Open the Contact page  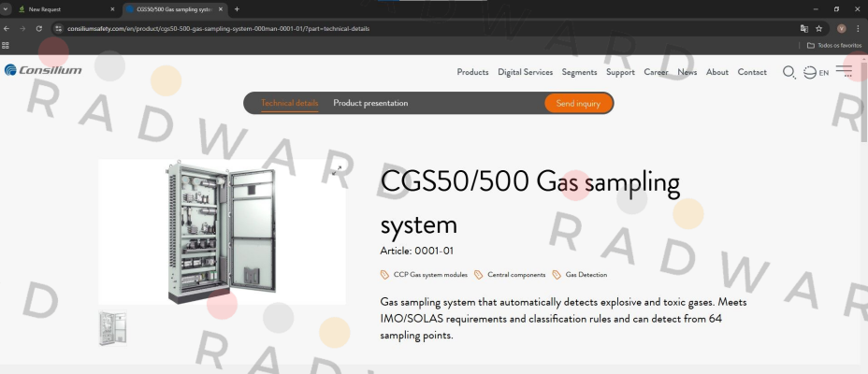(752, 72)
